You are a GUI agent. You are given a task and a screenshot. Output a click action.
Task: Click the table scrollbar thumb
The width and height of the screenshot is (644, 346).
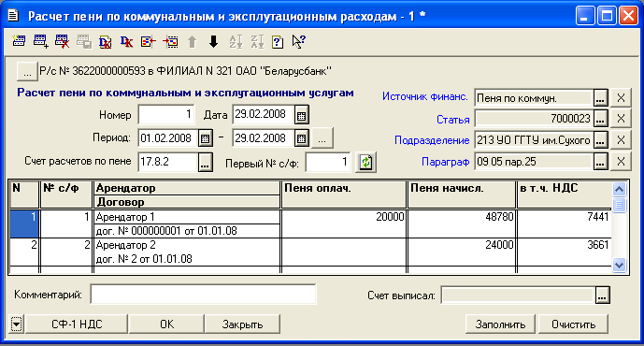(619, 205)
